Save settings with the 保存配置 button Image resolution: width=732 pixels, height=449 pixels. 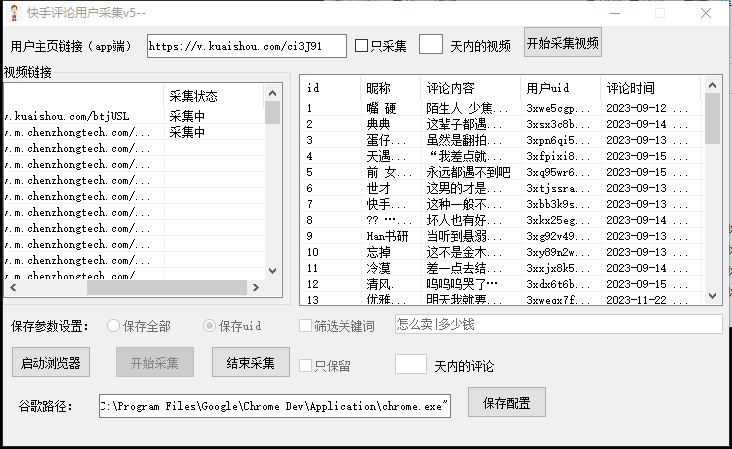coord(513,403)
